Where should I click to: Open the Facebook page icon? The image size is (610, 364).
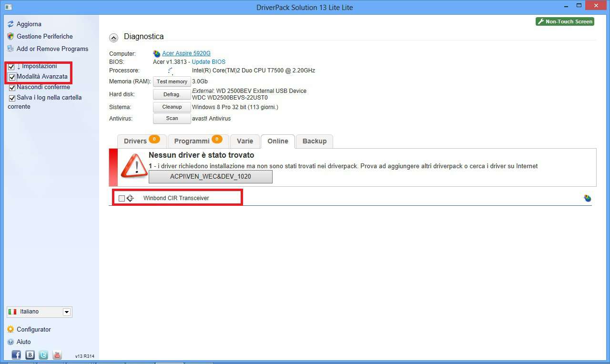(16, 355)
